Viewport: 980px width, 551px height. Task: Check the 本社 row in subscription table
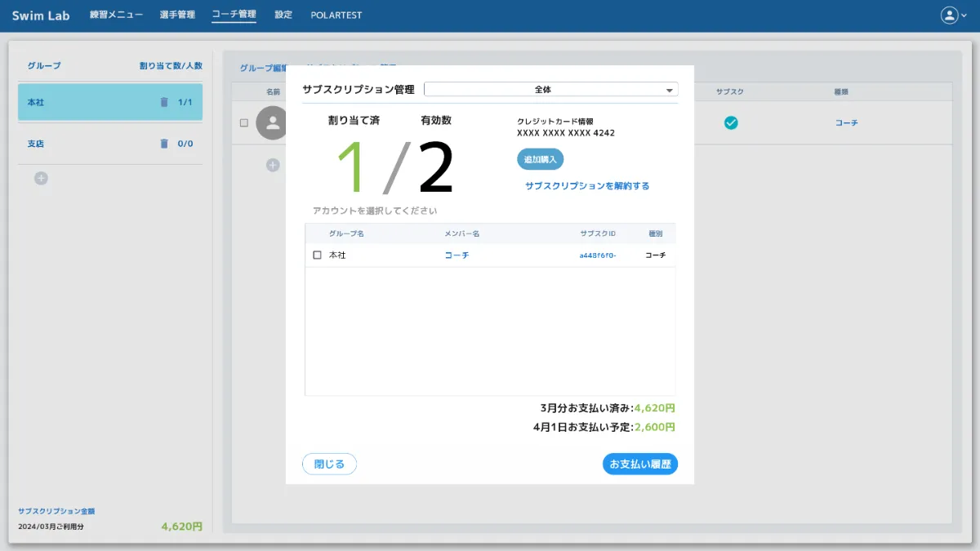coord(318,256)
